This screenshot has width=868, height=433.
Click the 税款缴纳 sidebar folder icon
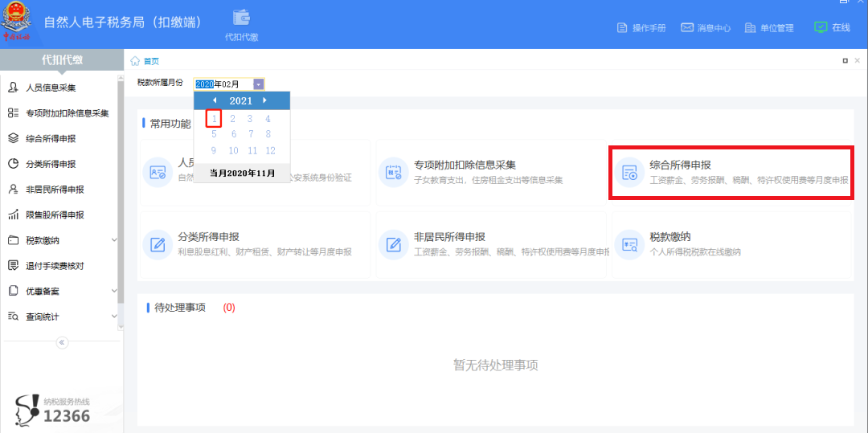pyautogui.click(x=14, y=240)
